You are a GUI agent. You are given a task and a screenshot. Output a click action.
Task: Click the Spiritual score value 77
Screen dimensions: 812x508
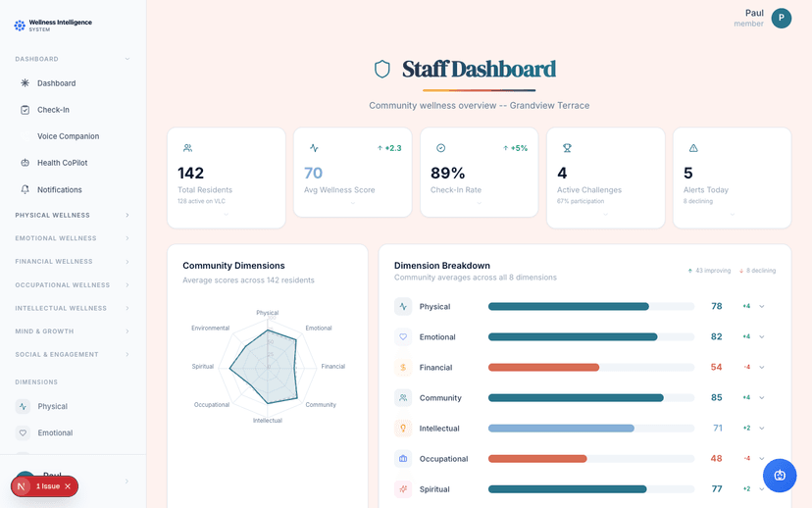pyautogui.click(x=717, y=489)
